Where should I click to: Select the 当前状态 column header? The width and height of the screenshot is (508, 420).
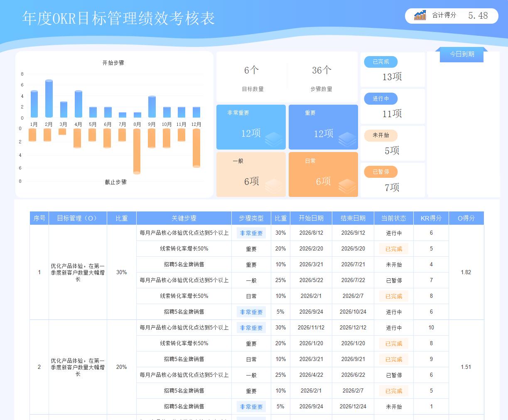click(x=393, y=218)
